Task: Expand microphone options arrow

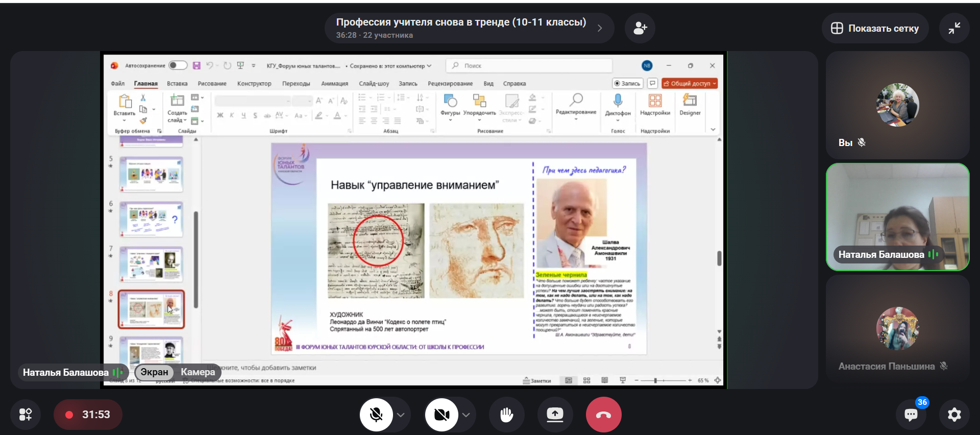Action: tap(401, 415)
